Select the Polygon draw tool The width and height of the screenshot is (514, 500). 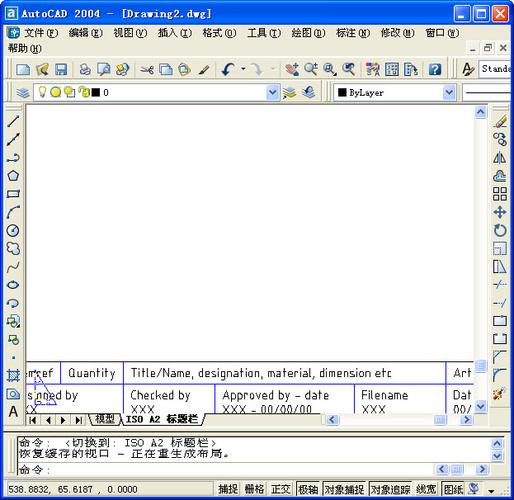[13, 176]
